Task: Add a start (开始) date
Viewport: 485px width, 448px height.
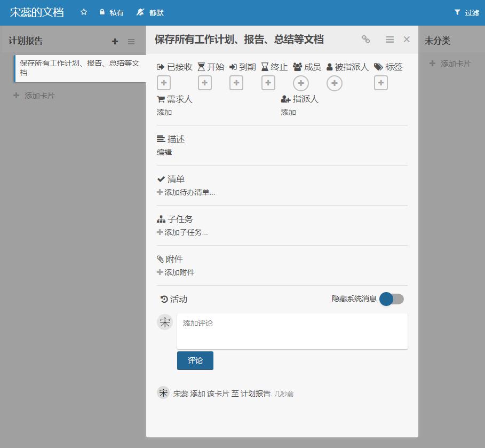Action: click(205, 83)
